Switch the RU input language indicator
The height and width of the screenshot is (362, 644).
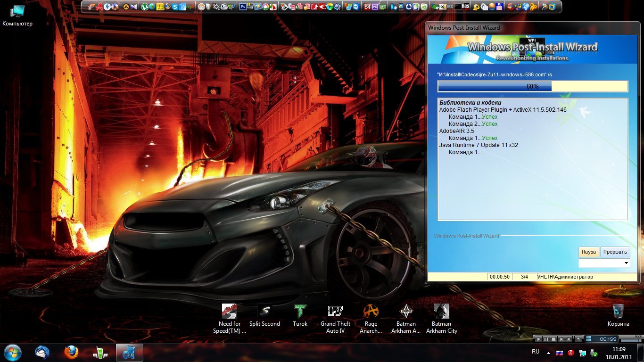[x=536, y=352]
